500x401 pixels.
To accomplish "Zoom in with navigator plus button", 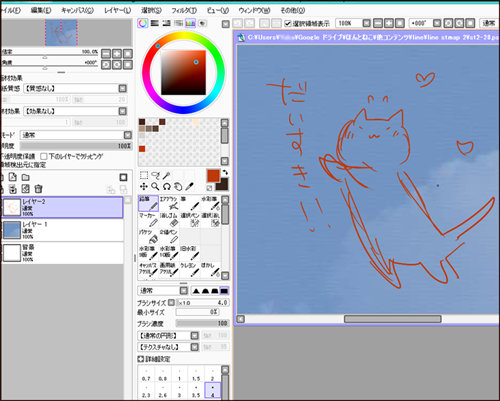I will [x=117, y=54].
